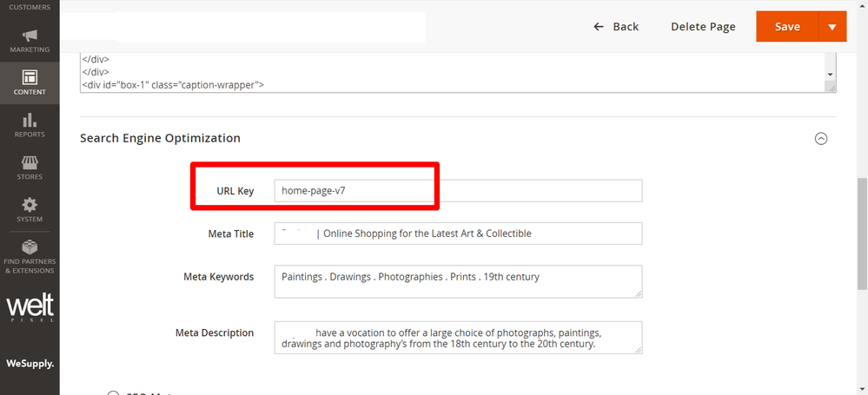The width and height of the screenshot is (868, 395).
Task: Click the Search Engine Optimization heading
Action: tap(160, 138)
